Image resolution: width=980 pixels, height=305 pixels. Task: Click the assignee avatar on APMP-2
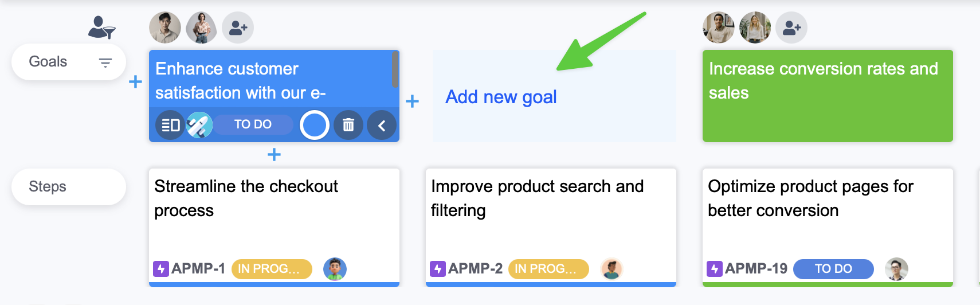(611, 269)
